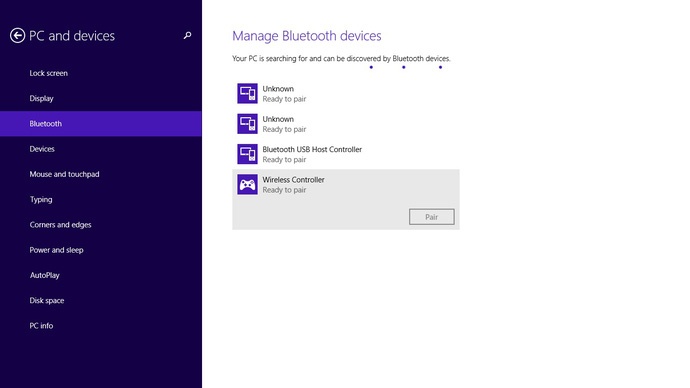
Task: Select the Bluetooth section
Action: pyautogui.click(x=101, y=124)
